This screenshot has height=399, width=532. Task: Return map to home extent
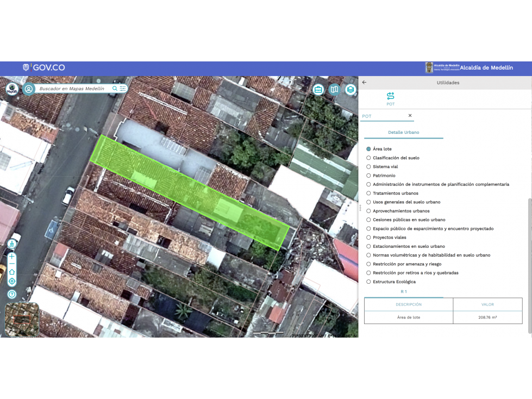[x=12, y=272]
